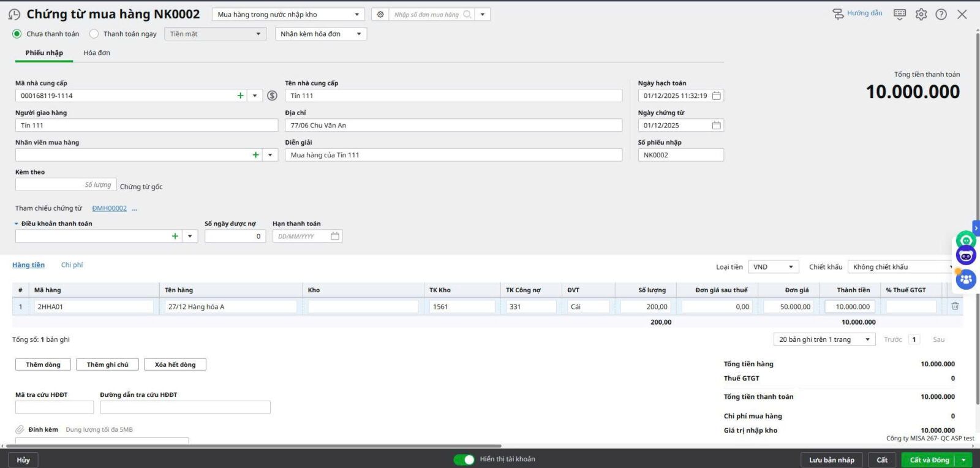Click the dollar icon beside supplier code

[x=273, y=96]
